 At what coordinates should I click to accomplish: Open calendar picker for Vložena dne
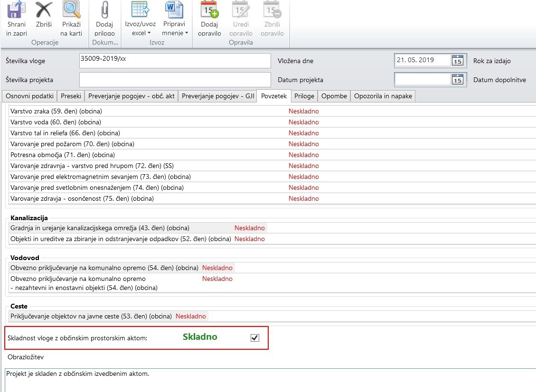457,61
